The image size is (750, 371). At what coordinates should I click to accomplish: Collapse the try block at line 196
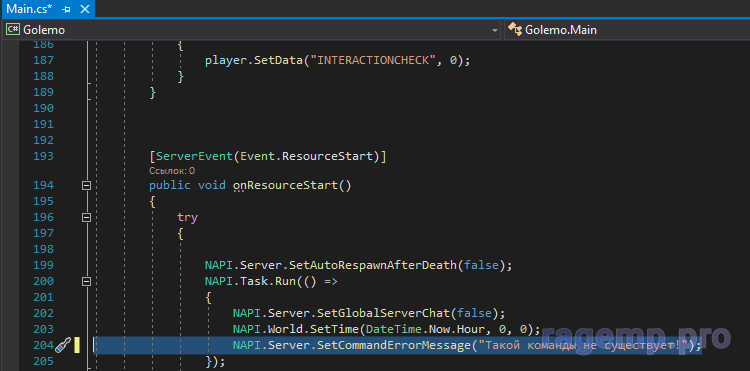pyautogui.click(x=86, y=218)
